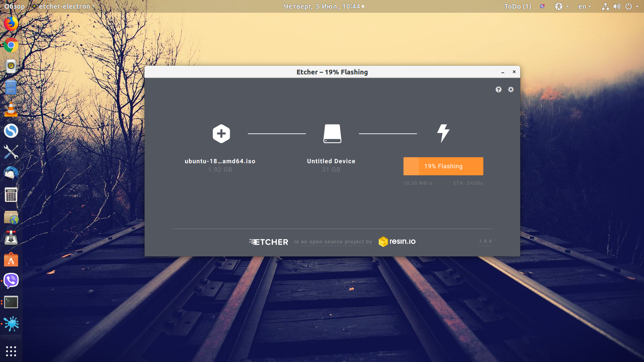Screen dimensions: 644x362
Task: Click the 19% Flashing progress button
Action: tap(443, 166)
